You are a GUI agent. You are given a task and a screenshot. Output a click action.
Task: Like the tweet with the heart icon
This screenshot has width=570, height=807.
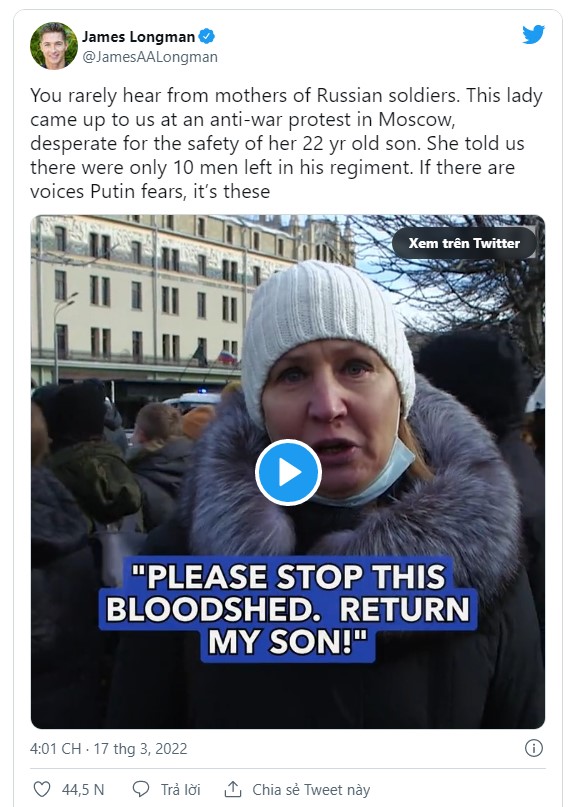(42, 789)
